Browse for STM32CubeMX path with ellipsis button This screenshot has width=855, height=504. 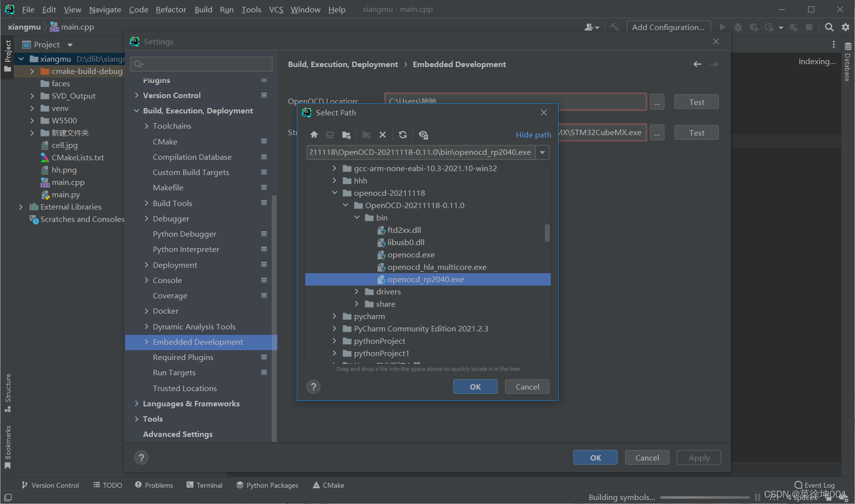pos(657,133)
